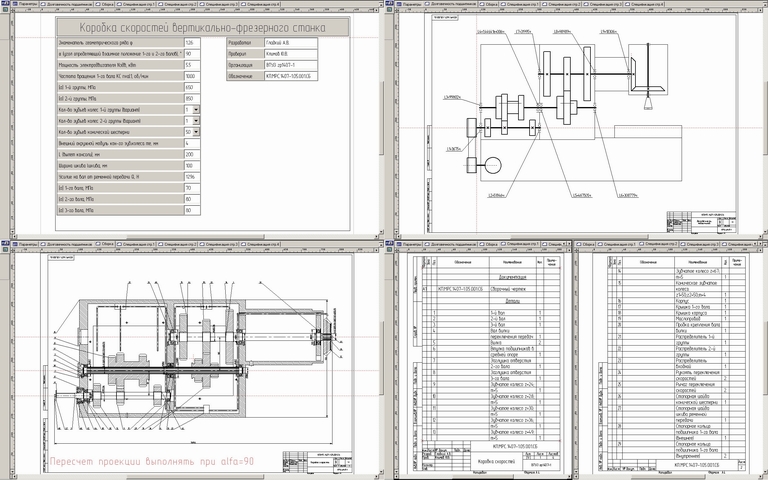The width and height of the screenshot is (768, 480).
Task: Click the red note 'Пересчет проекции выполнять при alfa=90'
Action: point(152,461)
